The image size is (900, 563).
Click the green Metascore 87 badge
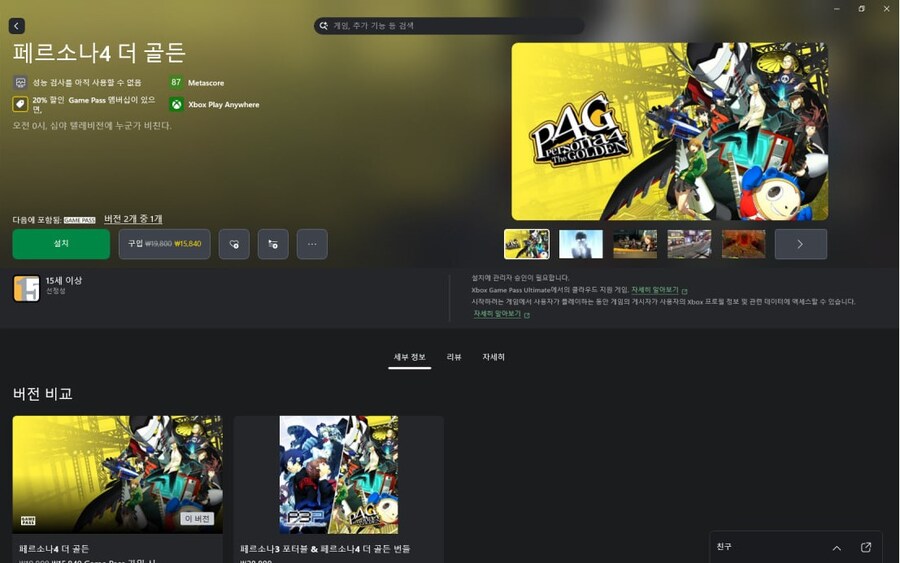click(x=176, y=82)
